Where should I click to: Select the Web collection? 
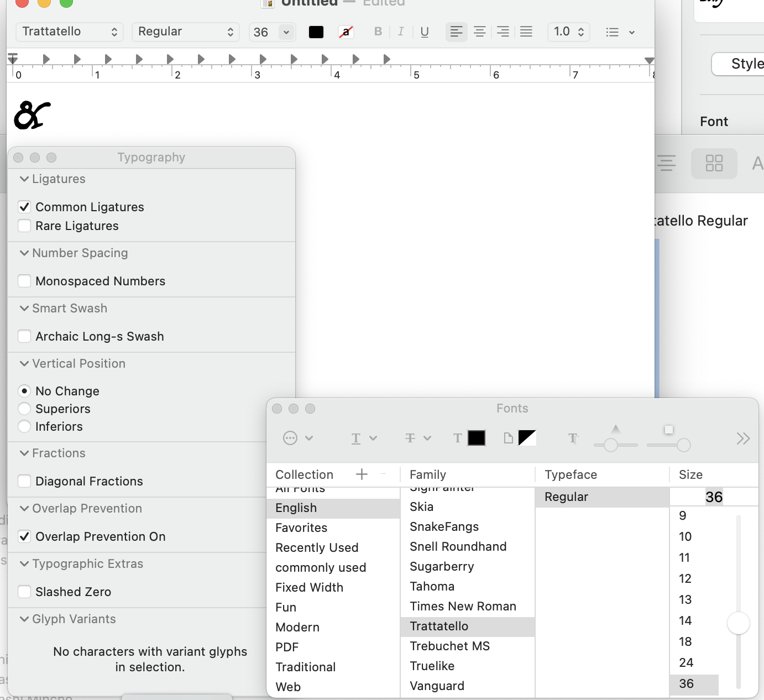pos(333,687)
